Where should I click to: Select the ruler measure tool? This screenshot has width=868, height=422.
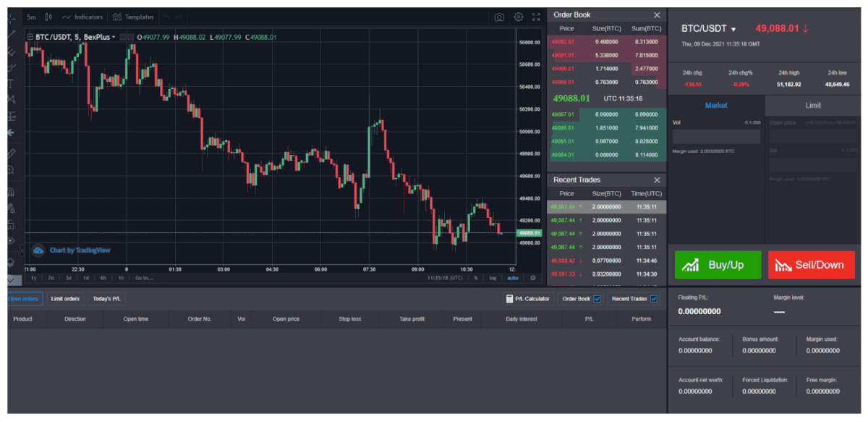click(11, 153)
